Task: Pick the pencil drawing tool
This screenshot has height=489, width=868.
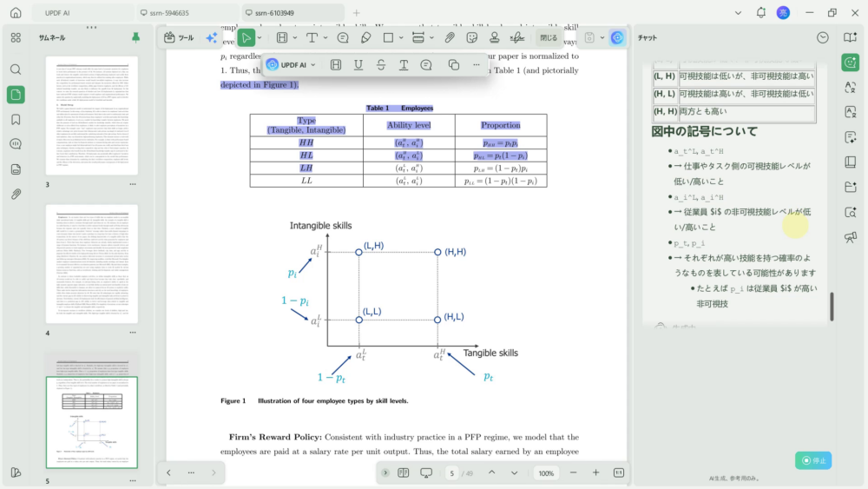Action: 366,37
